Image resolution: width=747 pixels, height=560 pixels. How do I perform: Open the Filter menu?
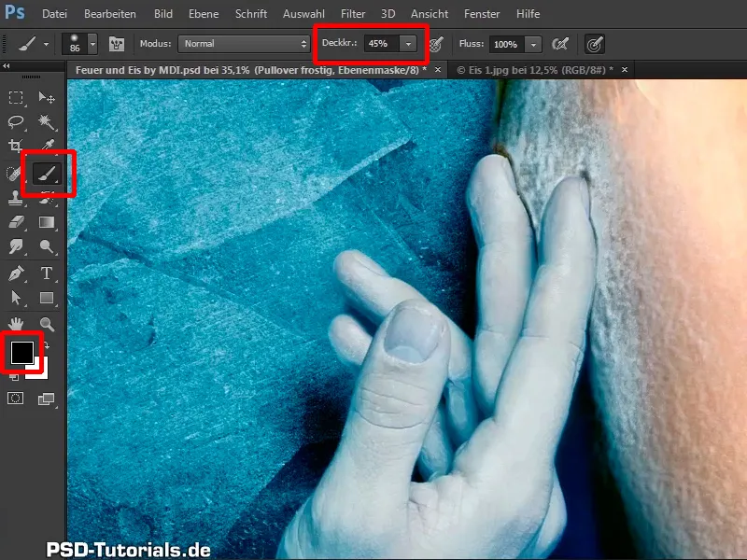click(x=353, y=14)
